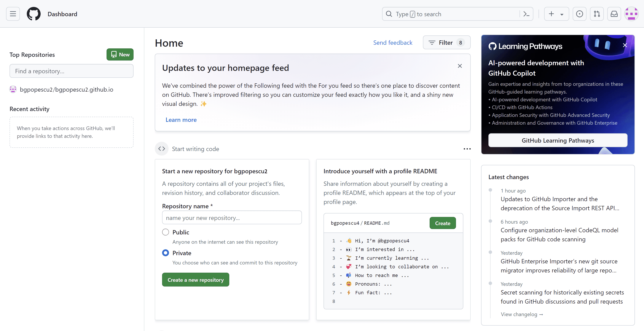Image resolution: width=644 pixels, height=331 pixels.
Task: Open the Issues icon in header
Action: point(579,14)
